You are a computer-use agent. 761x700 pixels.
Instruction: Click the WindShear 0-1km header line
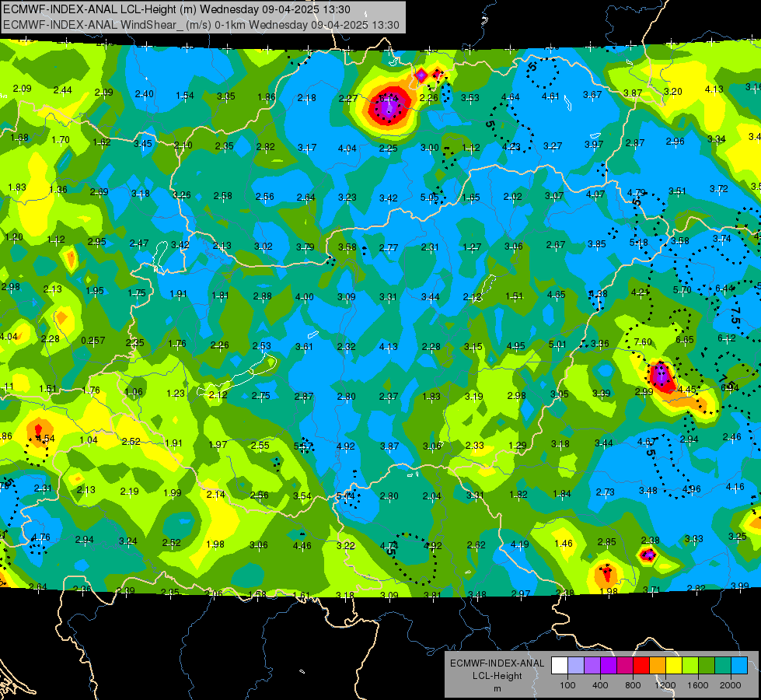(x=201, y=25)
